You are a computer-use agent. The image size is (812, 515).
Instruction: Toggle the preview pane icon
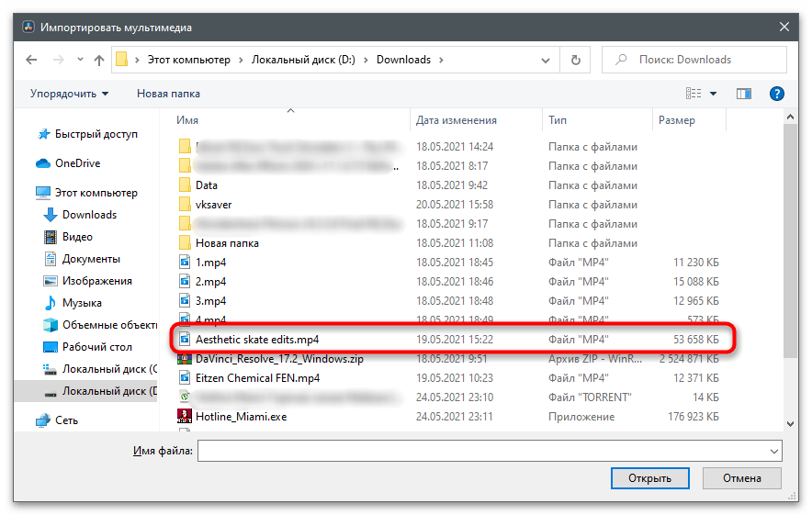click(x=744, y=94)
